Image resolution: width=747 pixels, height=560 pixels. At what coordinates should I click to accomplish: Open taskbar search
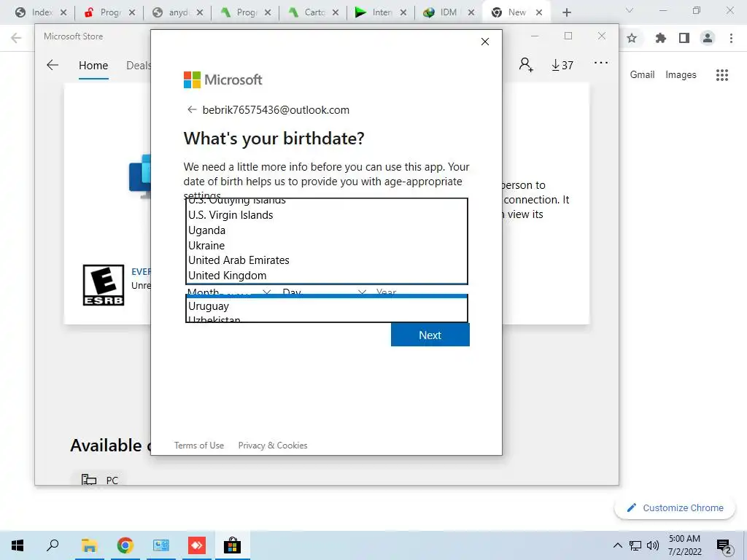tap(53, 545)
